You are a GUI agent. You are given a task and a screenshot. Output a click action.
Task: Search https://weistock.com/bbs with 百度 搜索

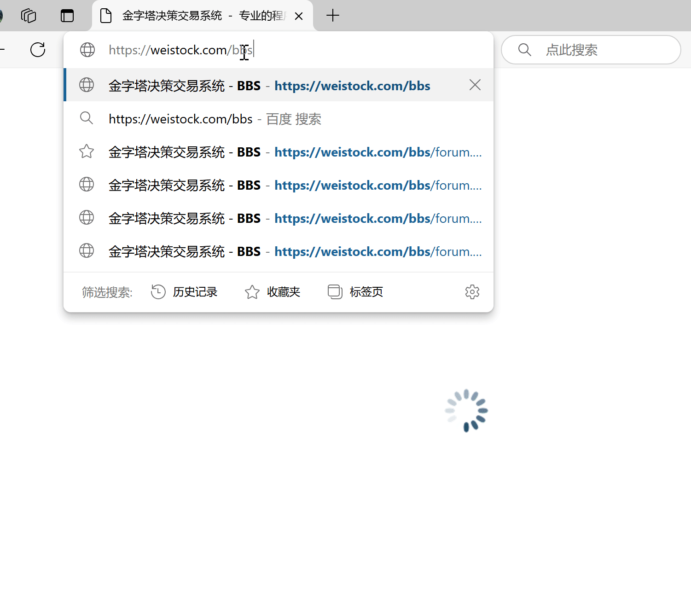(279, 119)
